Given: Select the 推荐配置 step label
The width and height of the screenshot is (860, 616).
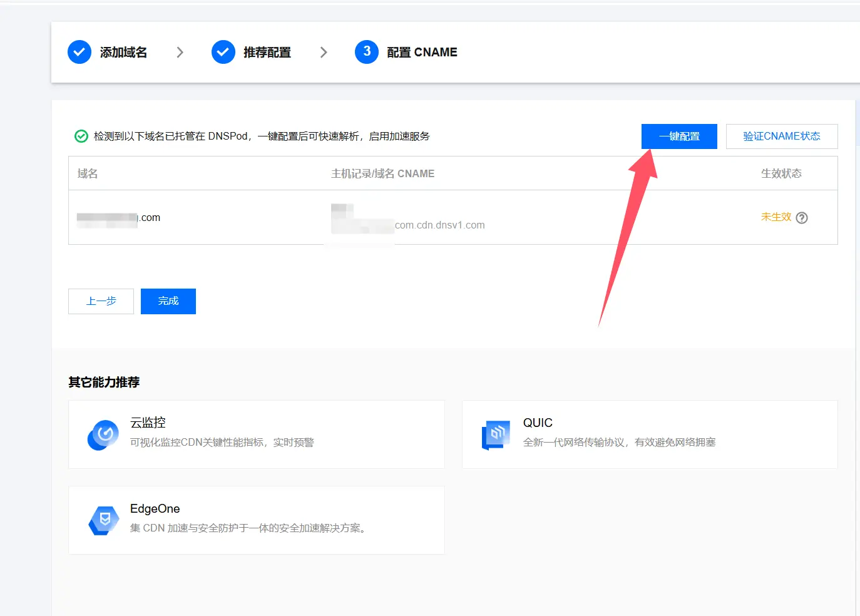Looking at the screenshot, I should point(267,53).
